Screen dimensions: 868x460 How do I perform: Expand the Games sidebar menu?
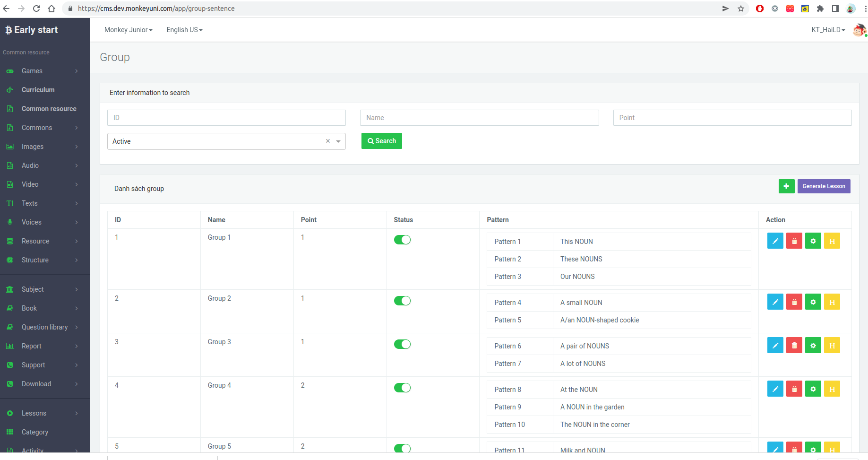(x=45, y=71)
